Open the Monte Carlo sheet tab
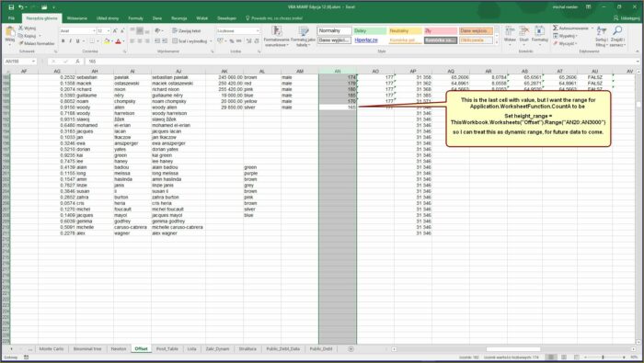Screen dimensions: 644x363 click(x=52, y=348)
